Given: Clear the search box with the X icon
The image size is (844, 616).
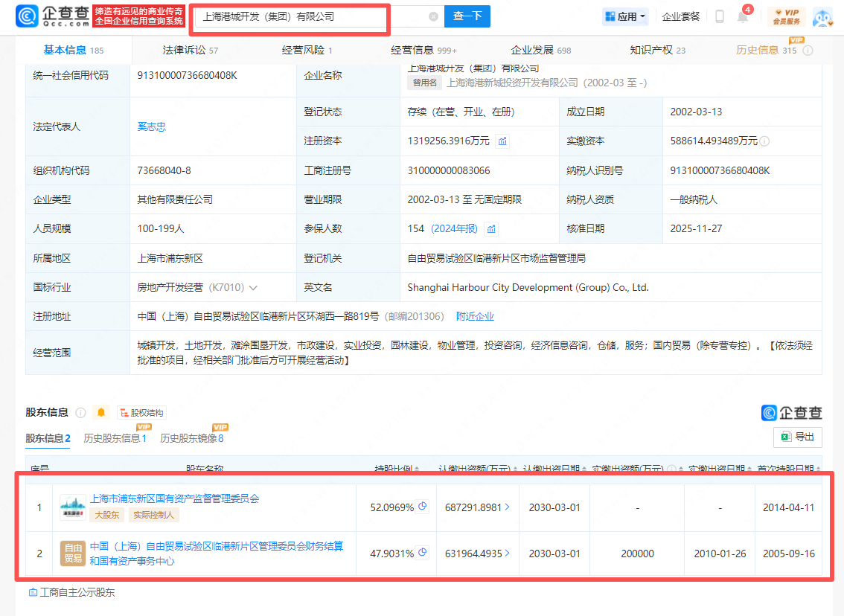Looking at the screenshot, I should pyautogui.click(x=433, y=16).
